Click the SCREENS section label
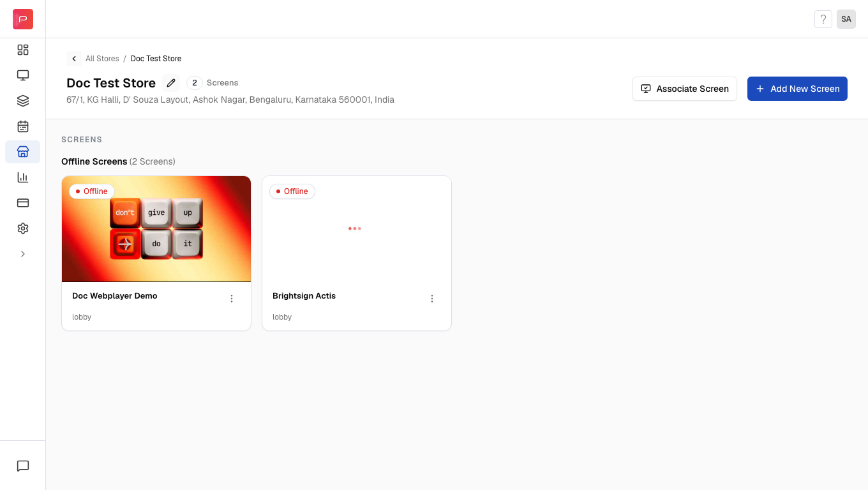The image size is (868, 490). (x=82, y=140)
